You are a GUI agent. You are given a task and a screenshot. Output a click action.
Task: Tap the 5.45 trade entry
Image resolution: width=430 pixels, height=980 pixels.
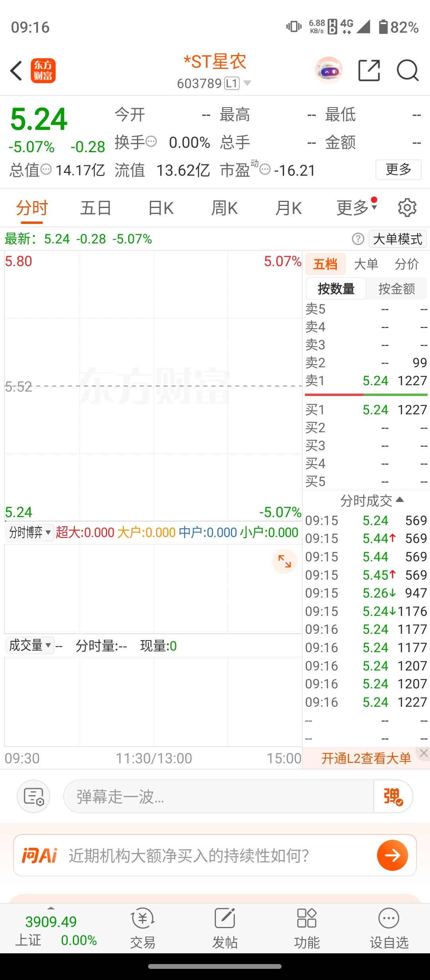tap(366, 575)
